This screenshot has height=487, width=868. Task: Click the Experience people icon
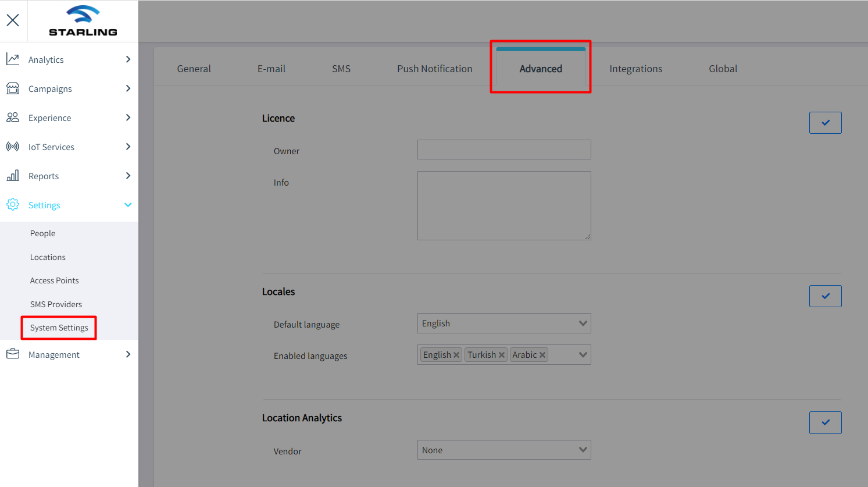(x=13, y=118)
